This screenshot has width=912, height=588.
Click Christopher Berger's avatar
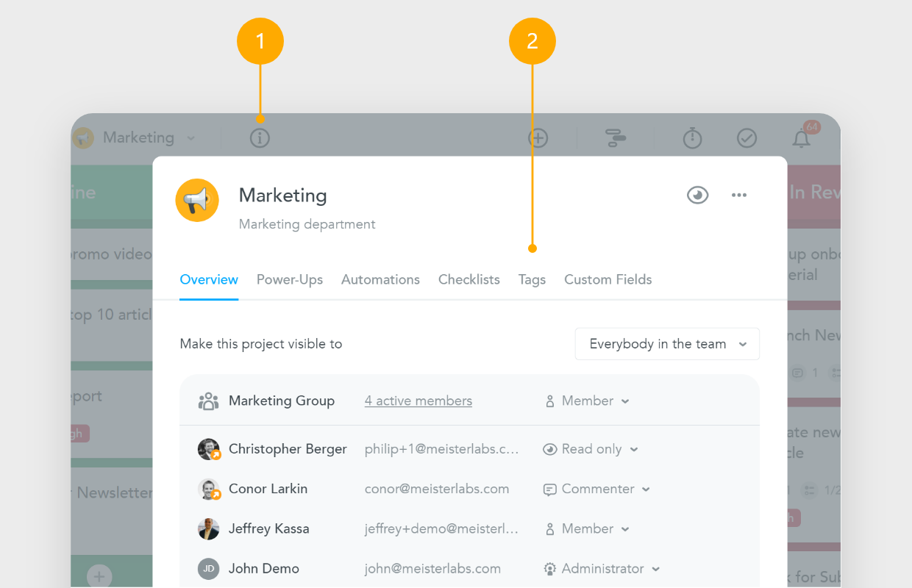pyautogui.click(x=209, y=449)
